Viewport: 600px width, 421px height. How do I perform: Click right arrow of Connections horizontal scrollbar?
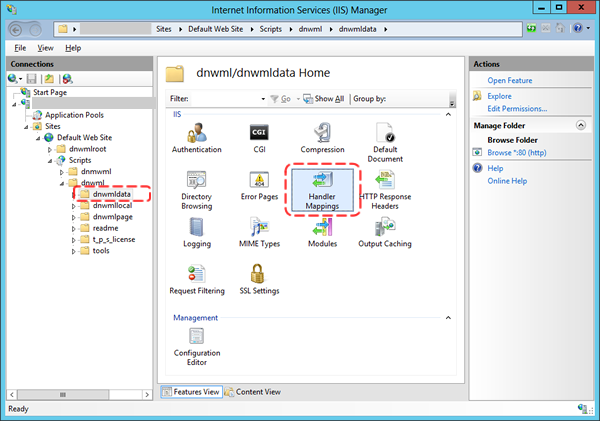pos(147,394)
